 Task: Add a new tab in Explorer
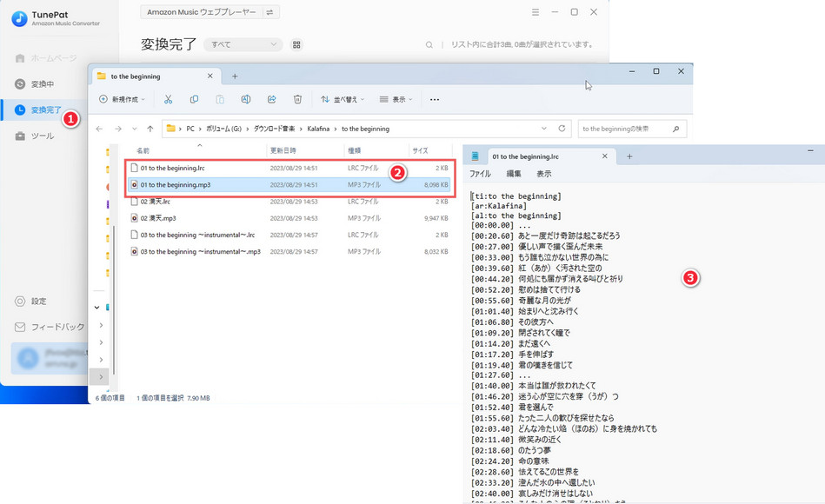pyautogui.click(x=235, y=76)
